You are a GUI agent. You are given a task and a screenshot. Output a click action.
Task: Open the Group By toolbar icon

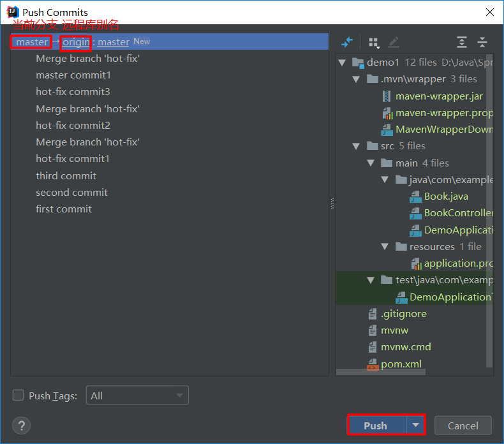click(374, 43)
